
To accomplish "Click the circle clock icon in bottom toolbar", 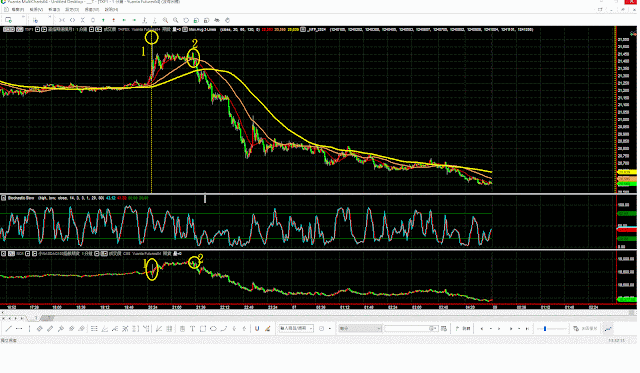I will [x=322, y=329].
